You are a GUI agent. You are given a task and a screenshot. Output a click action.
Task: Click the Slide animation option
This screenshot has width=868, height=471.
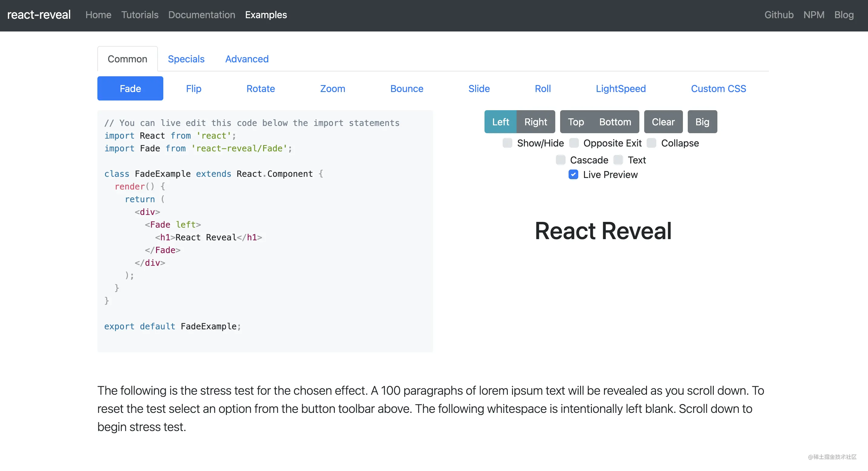479,88
